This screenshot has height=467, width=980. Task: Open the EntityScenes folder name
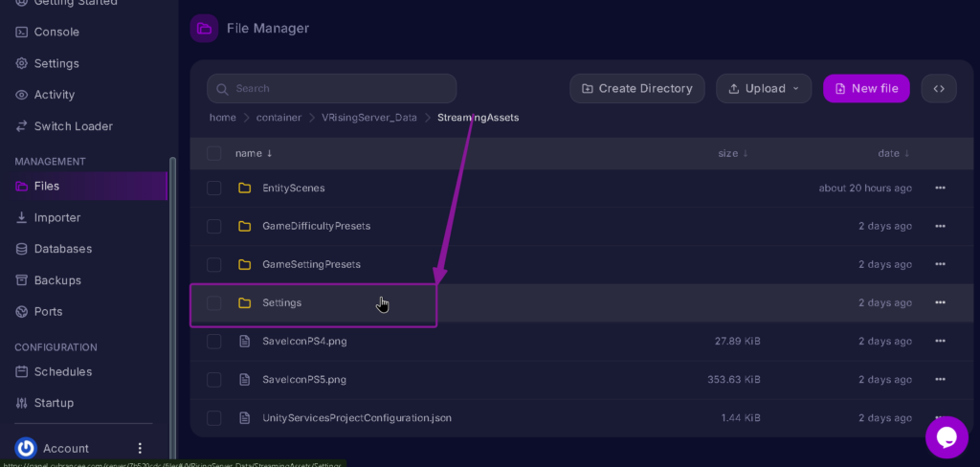click(x=293, y=188)
